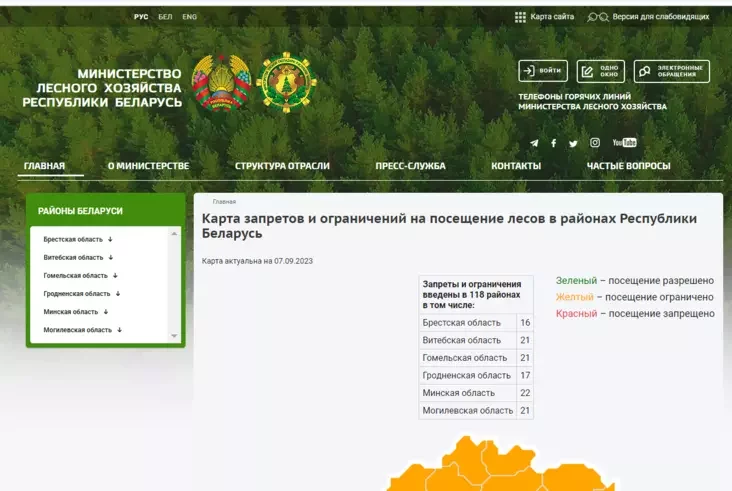Switch language to ENG
The image size is (732, 491).
(189, 17)
